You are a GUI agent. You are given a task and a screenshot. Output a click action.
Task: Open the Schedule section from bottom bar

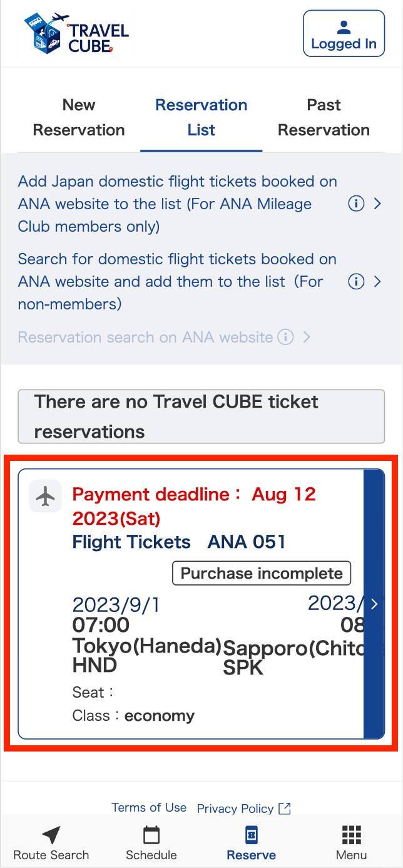point(151,835)
